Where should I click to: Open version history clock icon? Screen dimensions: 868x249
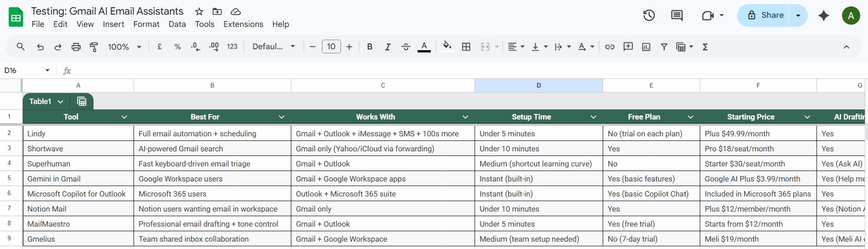click(649, 16)
